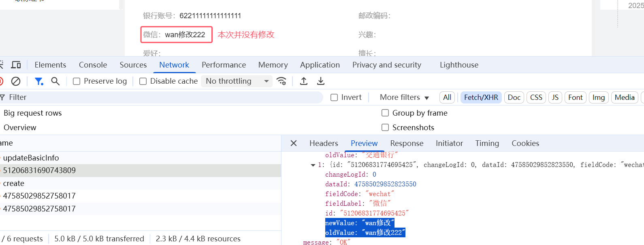Viewport: 644px width, 245px height.
Task: Open the Response tab
Action: [407, 144]
